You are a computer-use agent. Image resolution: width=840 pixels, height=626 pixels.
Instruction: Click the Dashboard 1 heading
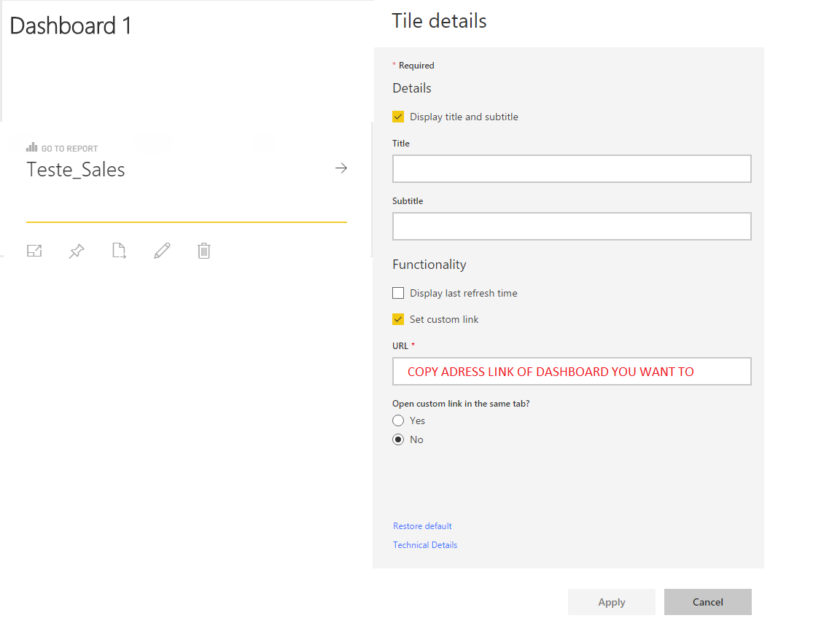[x=70, y=26]
